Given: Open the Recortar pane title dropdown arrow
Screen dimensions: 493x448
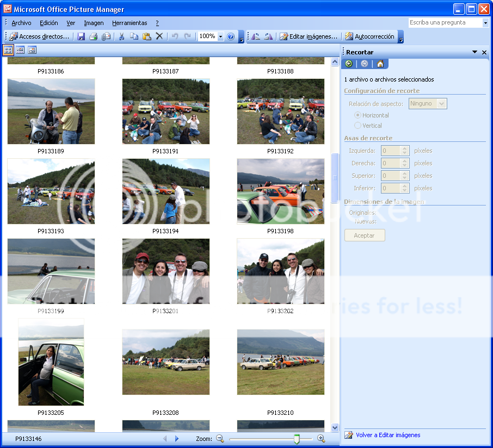Looking at the screenshot, I should (474, 52).
